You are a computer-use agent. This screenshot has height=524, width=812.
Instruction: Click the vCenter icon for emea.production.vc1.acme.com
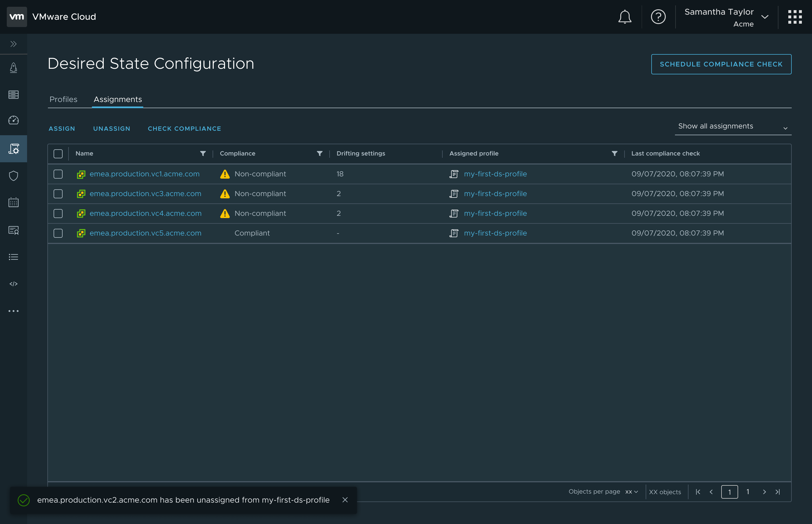pyautogui.click(x=81, y=174)
